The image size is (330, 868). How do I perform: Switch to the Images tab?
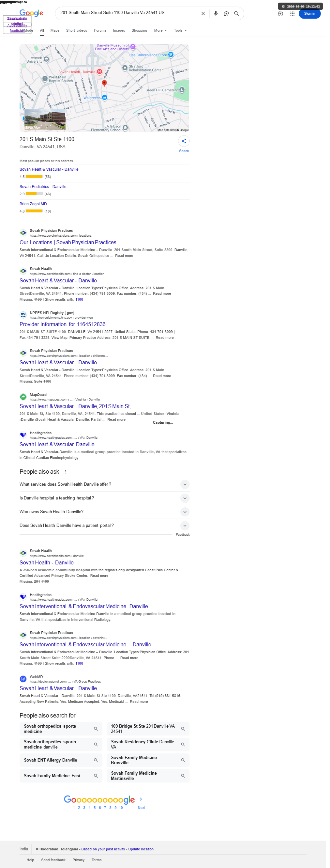point(120,31)
